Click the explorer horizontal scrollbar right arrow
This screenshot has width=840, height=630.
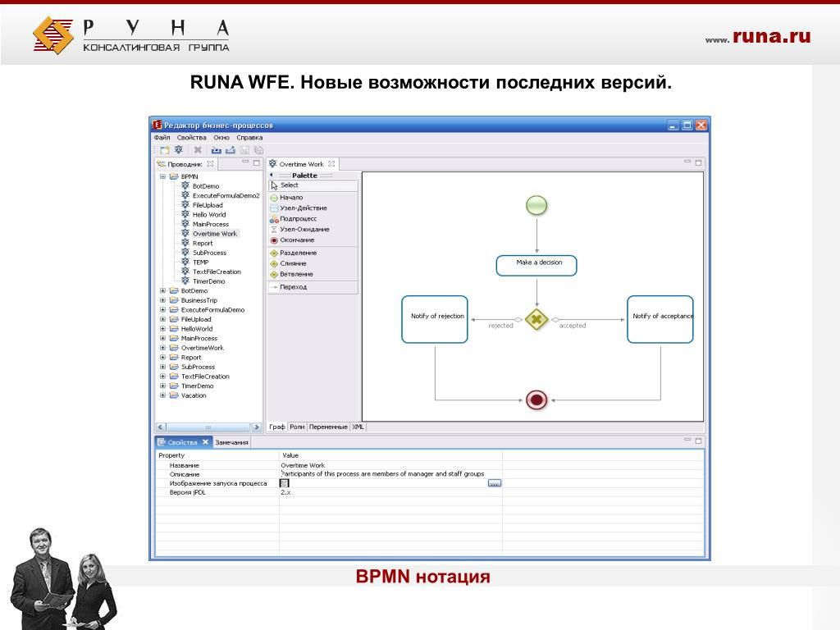(x=256, y=427)
